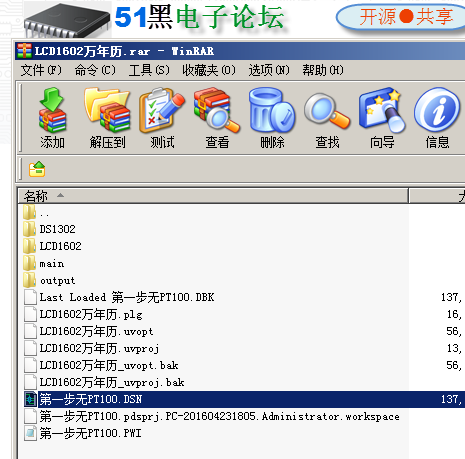Open the 命令(C) menu
The width and height of the screenshot is (465, 459).
point(95,70)
